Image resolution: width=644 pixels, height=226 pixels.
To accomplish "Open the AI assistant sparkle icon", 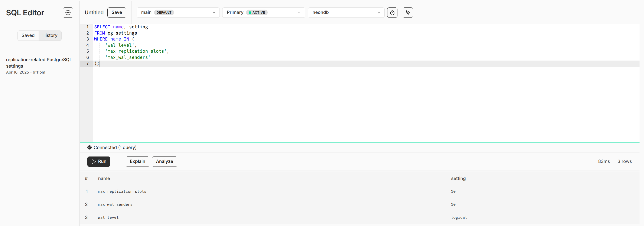I will tap(407, 13).
